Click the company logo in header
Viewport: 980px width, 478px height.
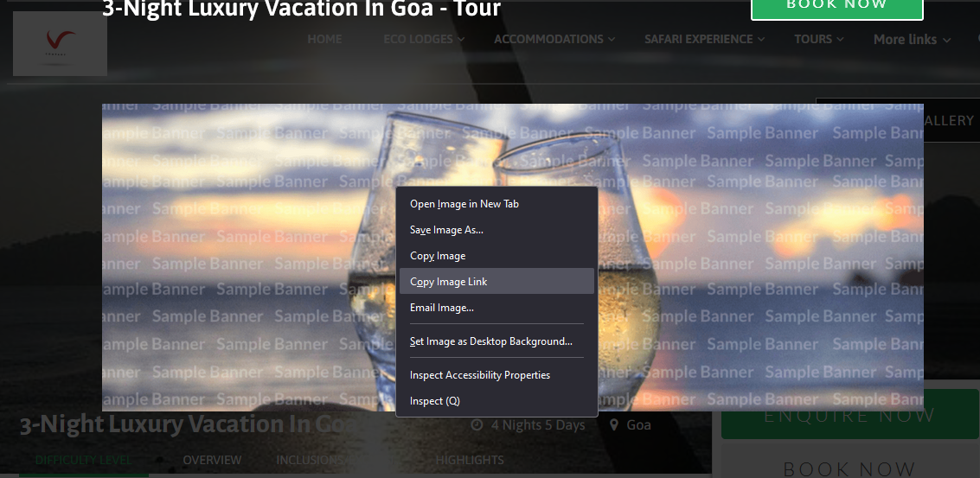(60, 44)
